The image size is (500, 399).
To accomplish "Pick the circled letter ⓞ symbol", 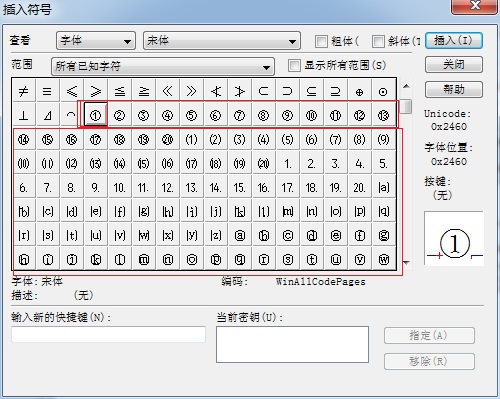I will 191,259.
